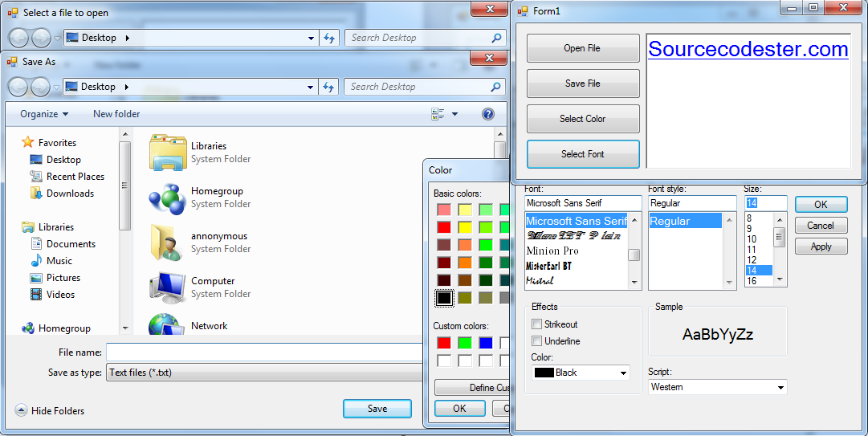Open view options dropdown arrow
This screenshot has height=436, width=868.
[455, 114]
